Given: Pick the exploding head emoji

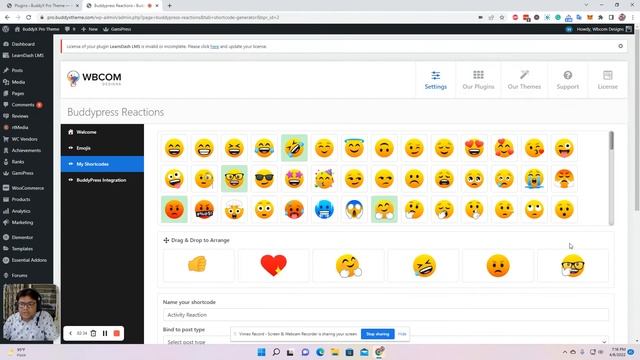Looking at the screenshot, I should point(234,209).
